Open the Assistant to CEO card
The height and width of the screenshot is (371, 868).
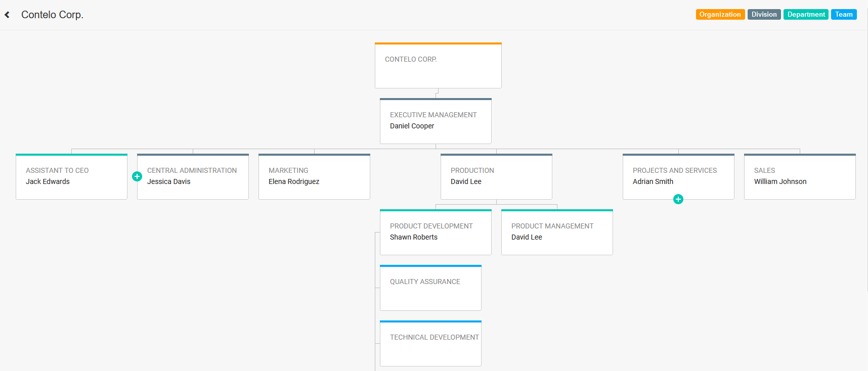click(71, 176)
